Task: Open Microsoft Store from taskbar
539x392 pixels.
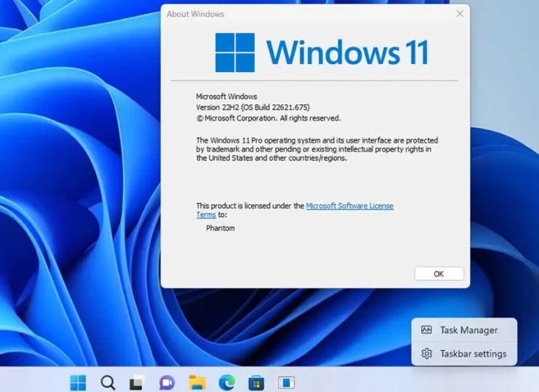Action: [256, 382]
